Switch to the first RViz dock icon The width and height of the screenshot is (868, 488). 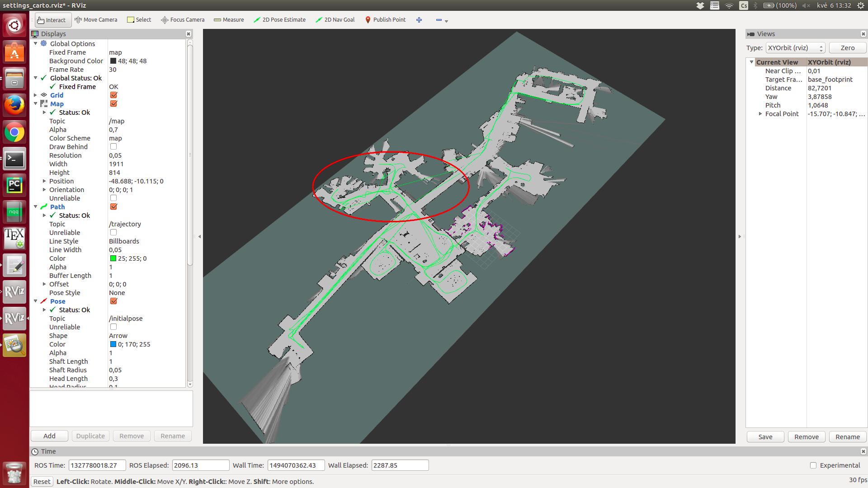tap(14, 292)
